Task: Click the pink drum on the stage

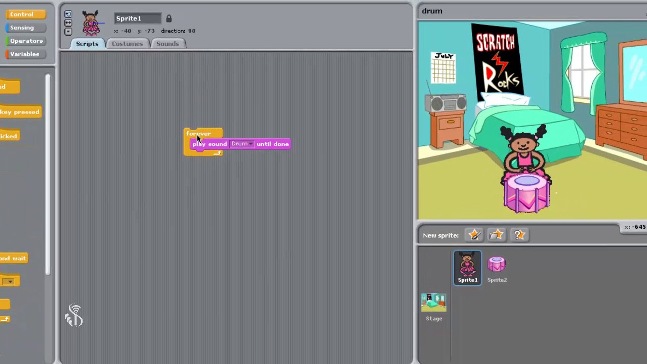Action: coord(527,193)
